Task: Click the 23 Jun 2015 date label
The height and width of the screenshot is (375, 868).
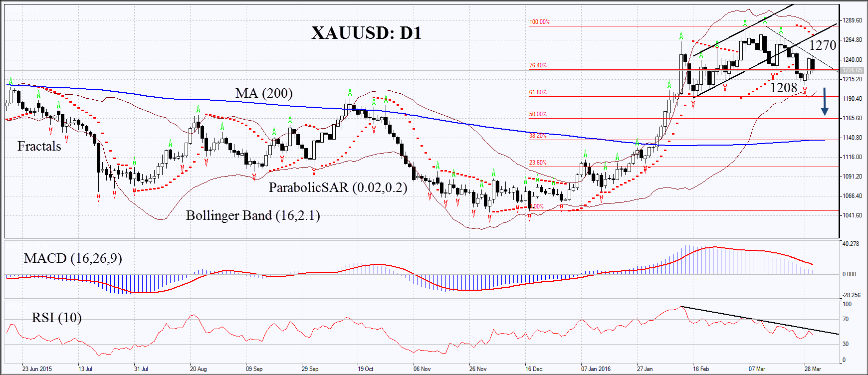Action: coord(37,369)
